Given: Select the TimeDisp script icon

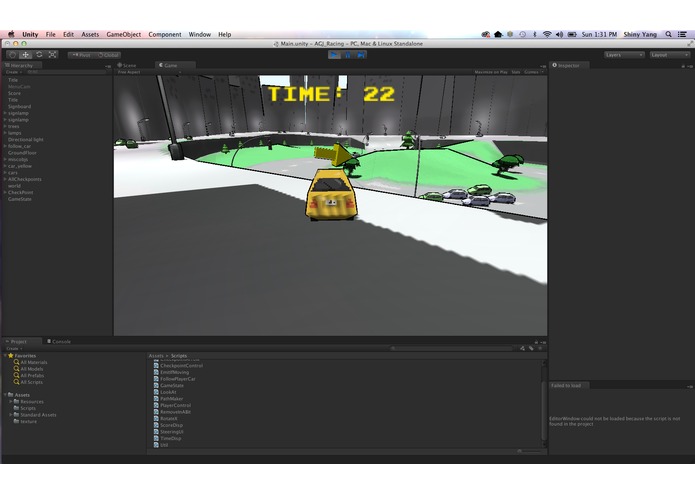Looking at the screenshot, I should click(x=156, y=438).
